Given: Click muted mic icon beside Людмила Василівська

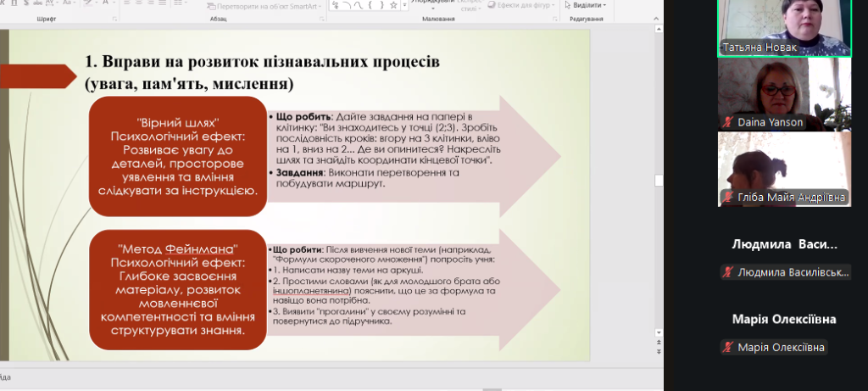Looking at the screenshot, I should [x=728, y=272].
